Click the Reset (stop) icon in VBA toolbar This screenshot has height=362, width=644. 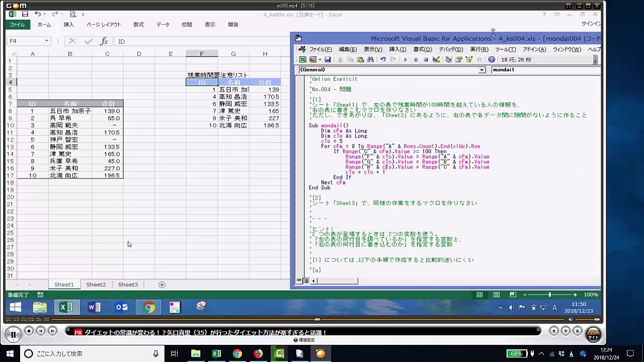(x=426, y=59)
